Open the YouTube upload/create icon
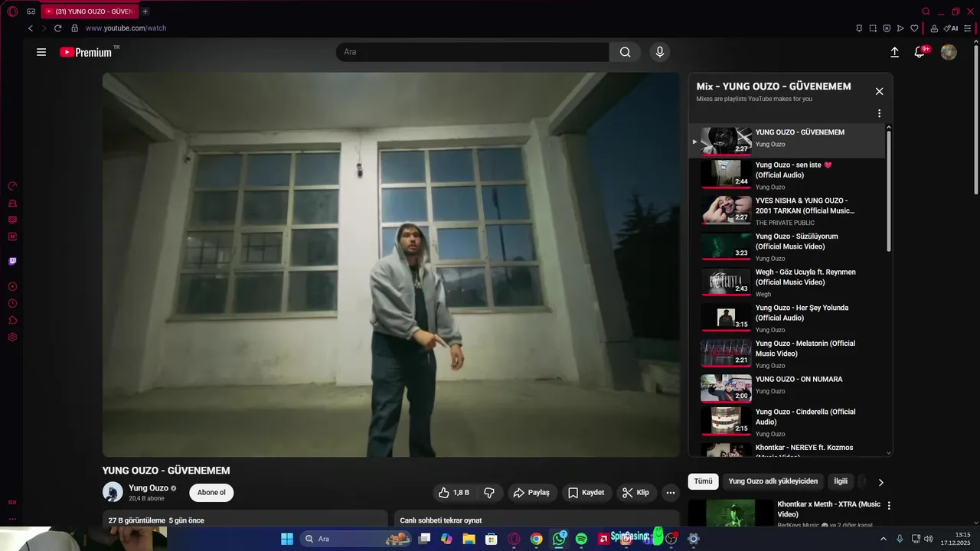The height and width of the screenshot is (551, 980). pos(894,52)
